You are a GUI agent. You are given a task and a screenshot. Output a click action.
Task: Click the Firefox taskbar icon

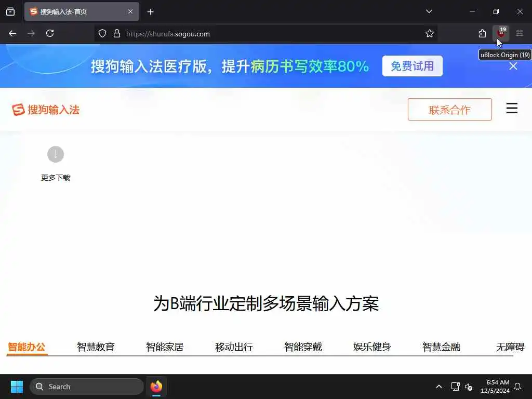pyautogui.click(x=156, y=387)
